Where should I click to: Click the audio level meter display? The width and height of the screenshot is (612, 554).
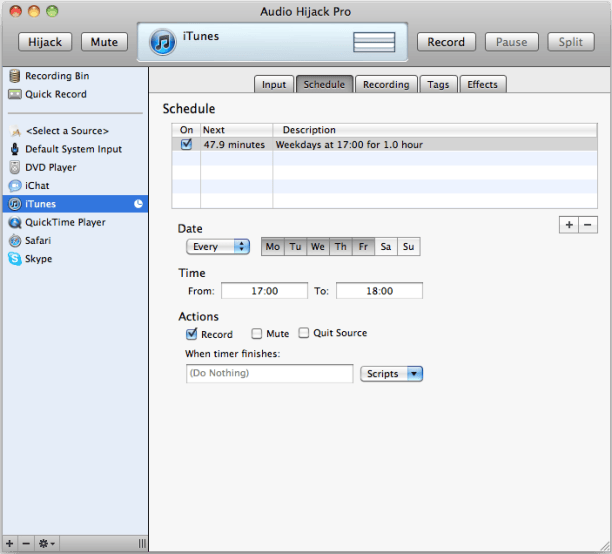pyautogui.click(x=374, y=42)
